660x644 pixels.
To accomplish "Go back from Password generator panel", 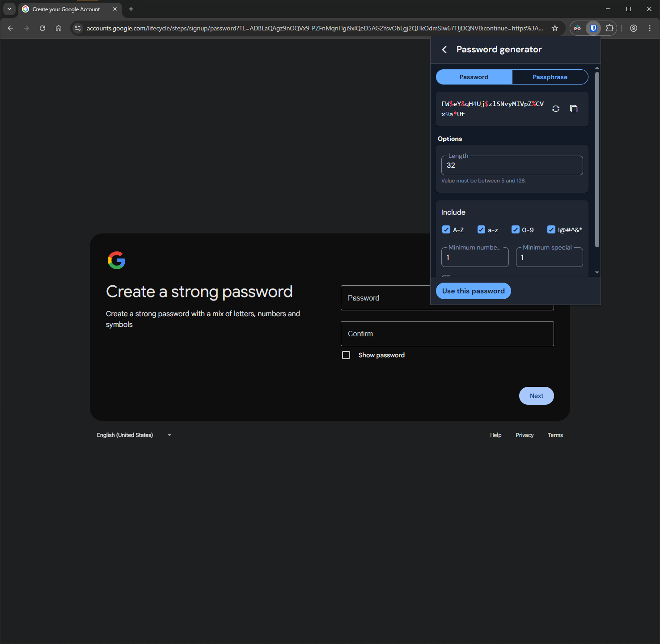I will (x=444, y=50).
